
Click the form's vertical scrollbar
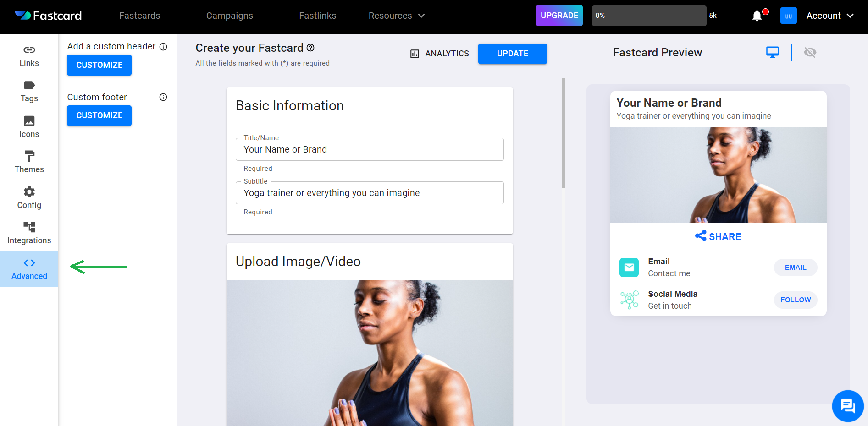click(x=564, y=133)
